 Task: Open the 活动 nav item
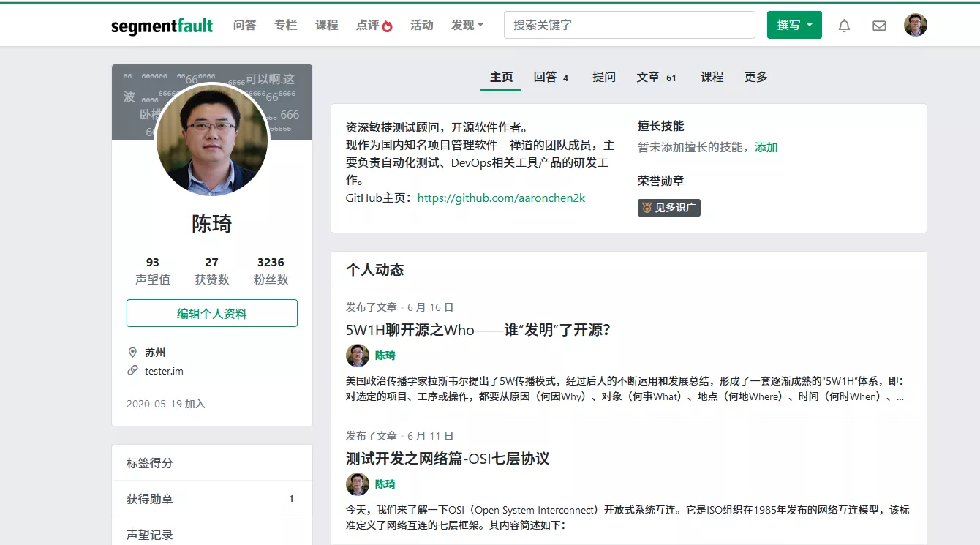coord(421,25)
